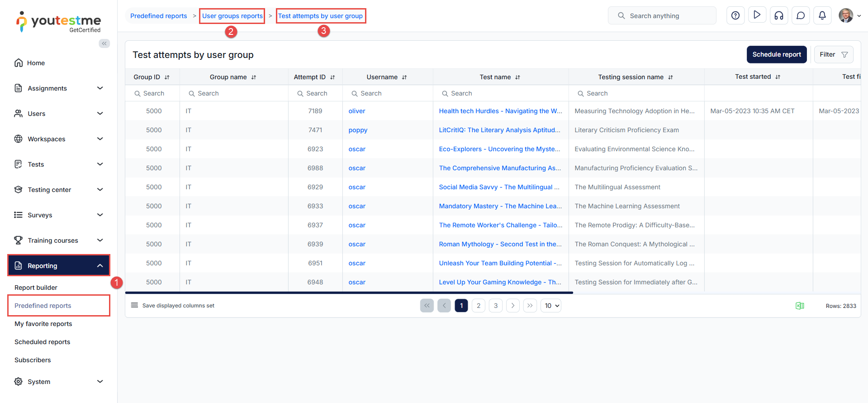Viewport: 868px width, 403px height.
Task: Sort by Group name column arrows
Action: coord(254,77)
